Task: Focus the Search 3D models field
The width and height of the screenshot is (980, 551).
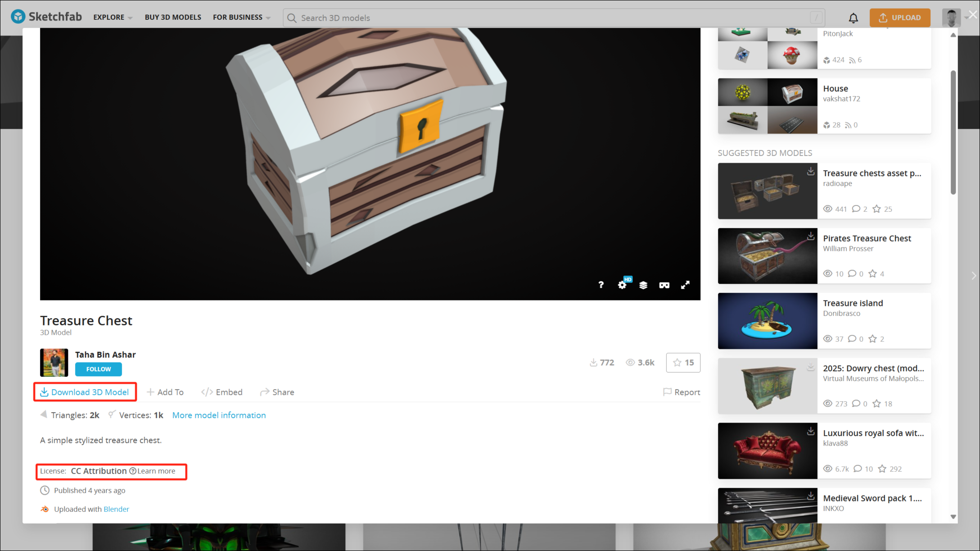Action: (x=554, y=18)
